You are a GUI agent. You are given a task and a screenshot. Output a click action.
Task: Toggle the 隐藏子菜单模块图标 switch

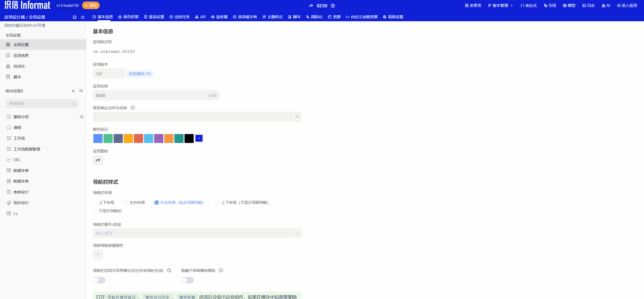[188, 280]
